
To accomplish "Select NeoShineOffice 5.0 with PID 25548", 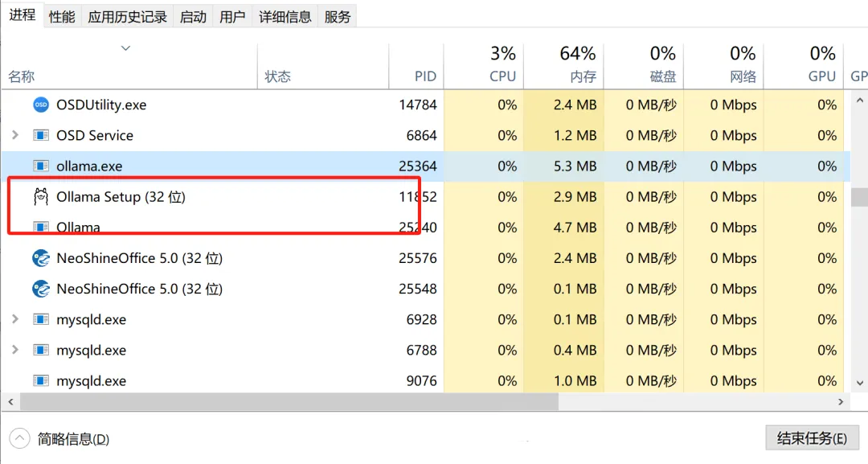I will point(140,289).
